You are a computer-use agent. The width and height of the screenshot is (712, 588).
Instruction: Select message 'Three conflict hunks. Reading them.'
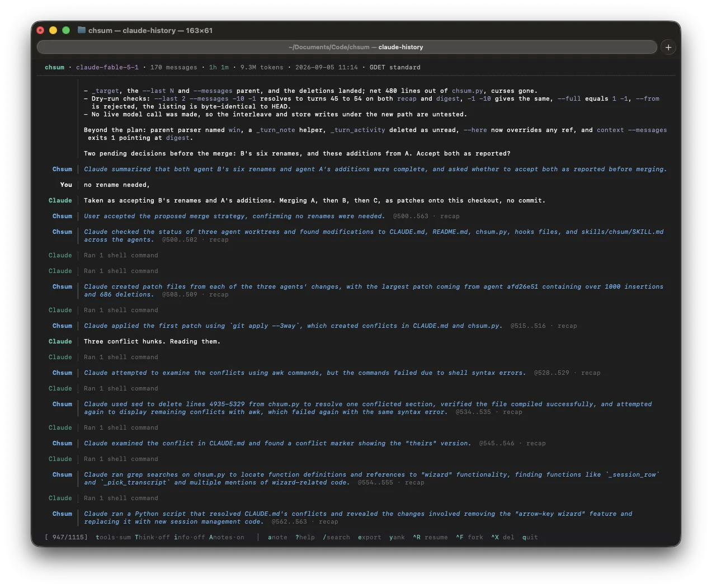(x=152, y=341)
